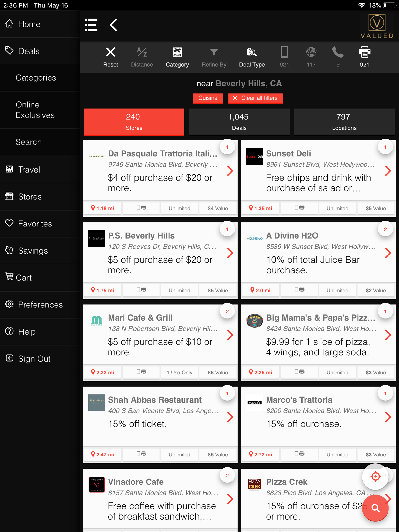Open Big Mama's & Papa's Pizzeria chevron
399x532 pixels.
pyautogui.click(x=388, y=335)
